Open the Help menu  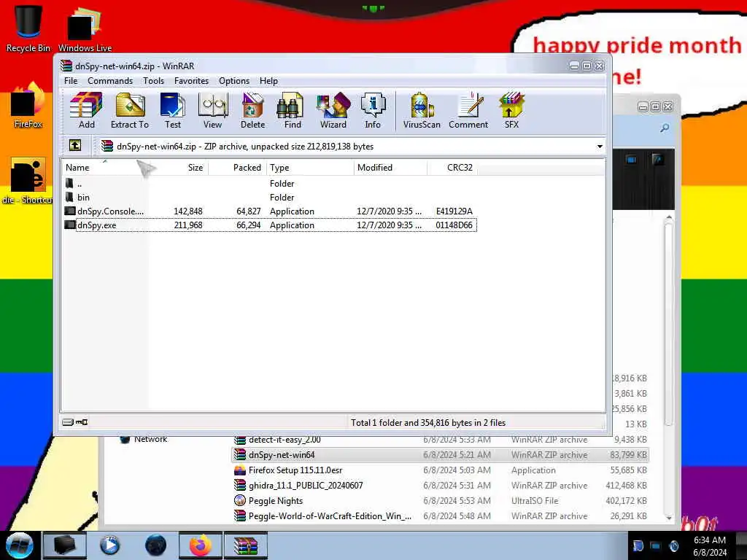268,81
